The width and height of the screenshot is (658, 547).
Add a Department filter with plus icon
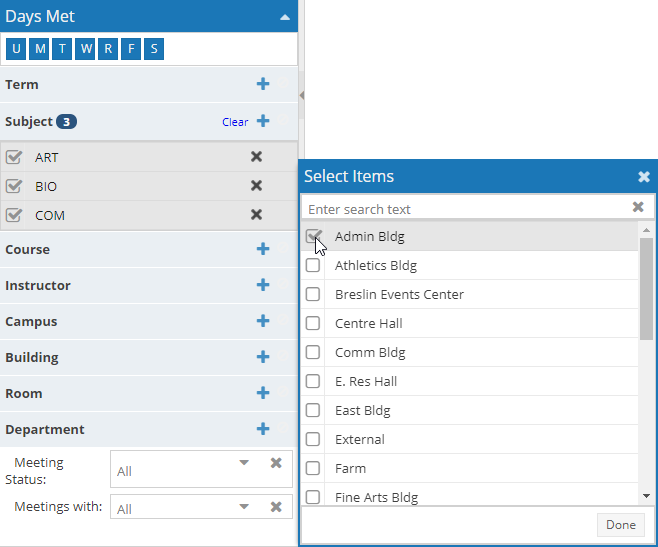[x=263, y=429]
